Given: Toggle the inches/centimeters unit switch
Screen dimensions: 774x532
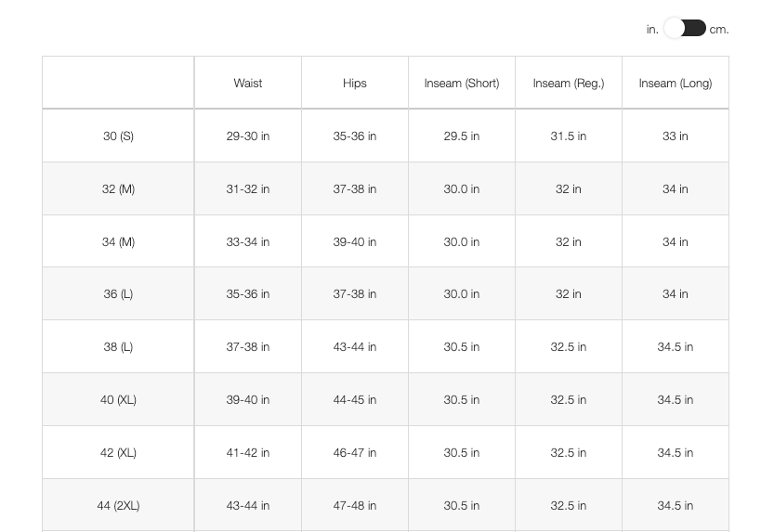Looking at the screenshot, I should pos(685,28).
